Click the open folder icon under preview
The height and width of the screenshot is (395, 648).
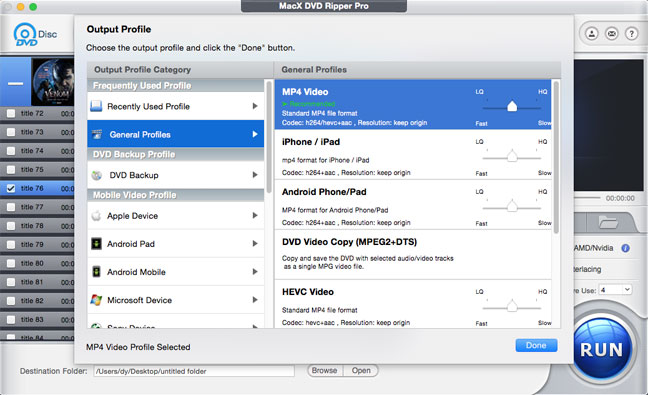click(x=608, y=223)
